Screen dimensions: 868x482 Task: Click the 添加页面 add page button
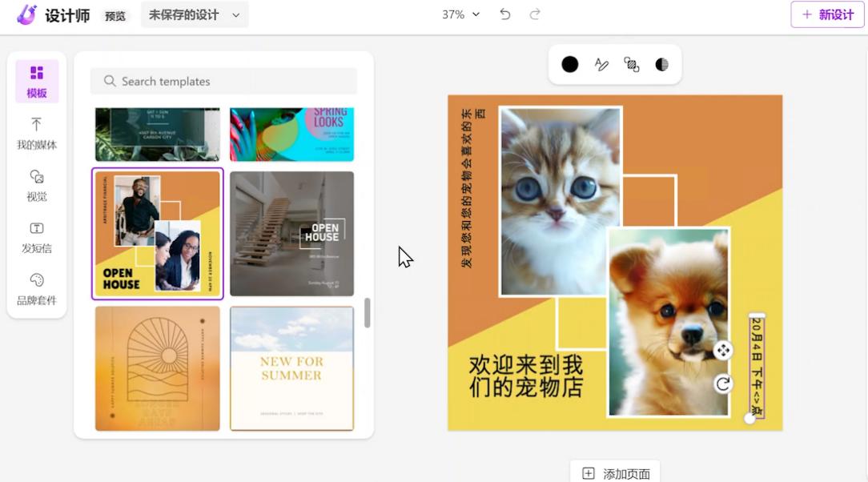click(614, 472)
